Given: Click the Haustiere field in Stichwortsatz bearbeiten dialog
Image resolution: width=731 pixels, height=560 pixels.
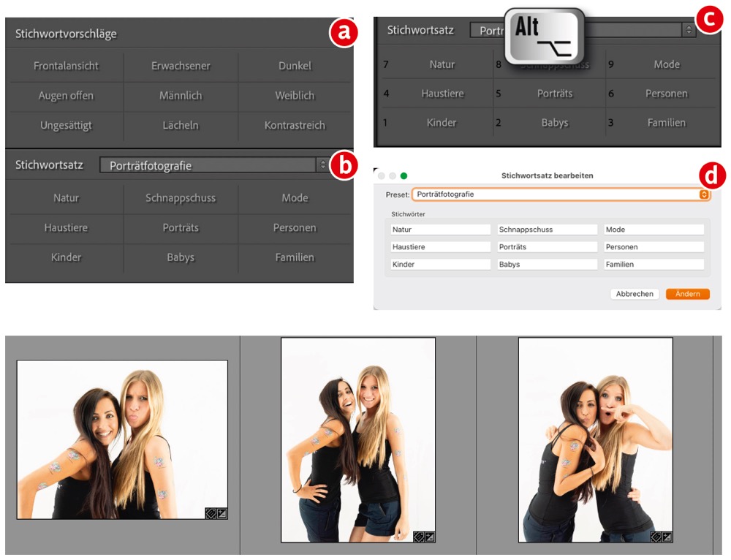Looking at the screenshot, I should tap(441, 246).
